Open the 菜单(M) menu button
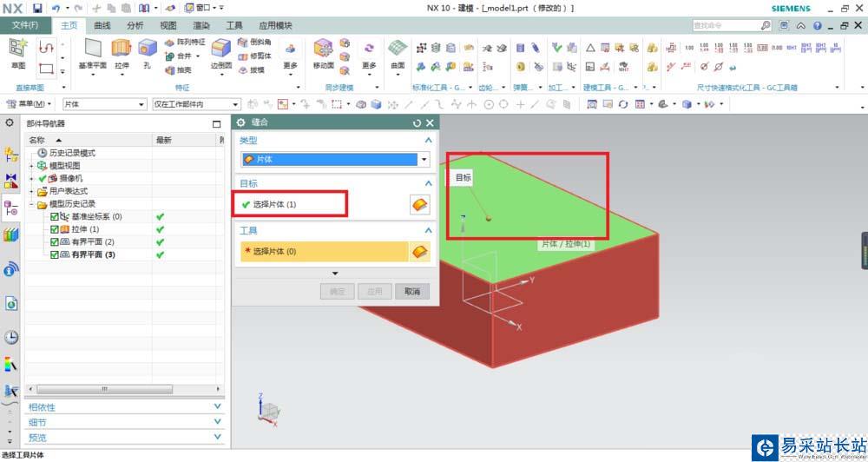Screen dimensions: 868x462 pos(29,104)
